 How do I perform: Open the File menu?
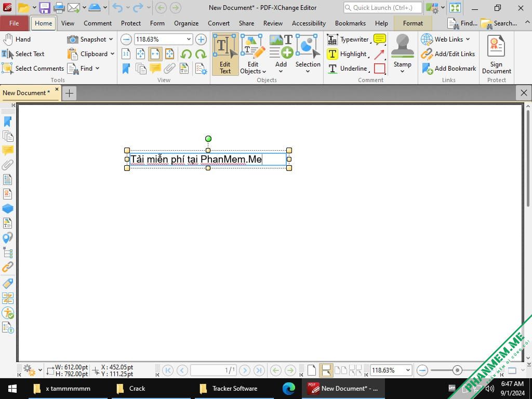click(14, 23)
